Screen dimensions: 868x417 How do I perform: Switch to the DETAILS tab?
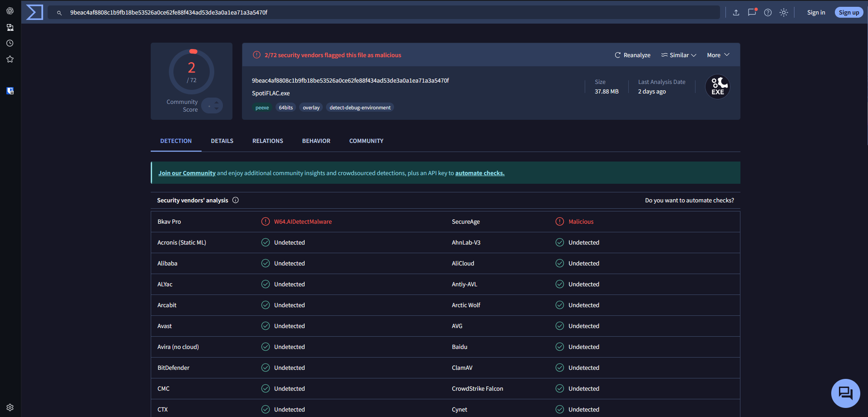222,141
